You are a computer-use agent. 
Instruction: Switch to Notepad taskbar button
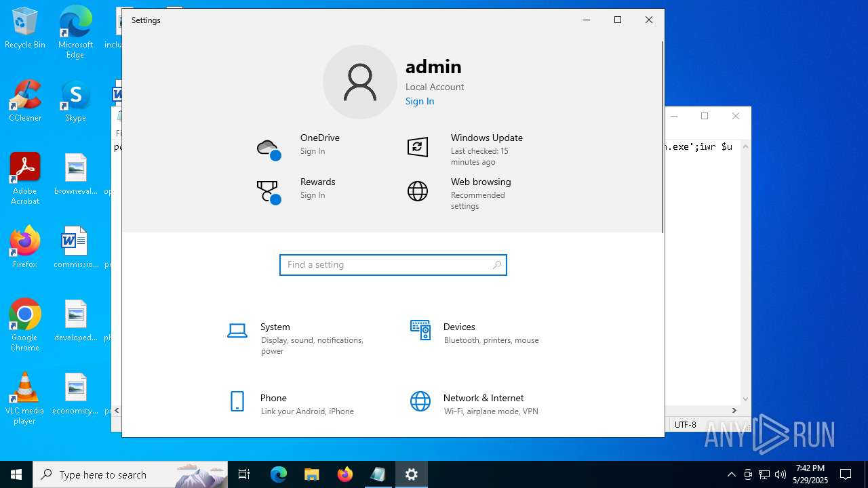(378, 474)
